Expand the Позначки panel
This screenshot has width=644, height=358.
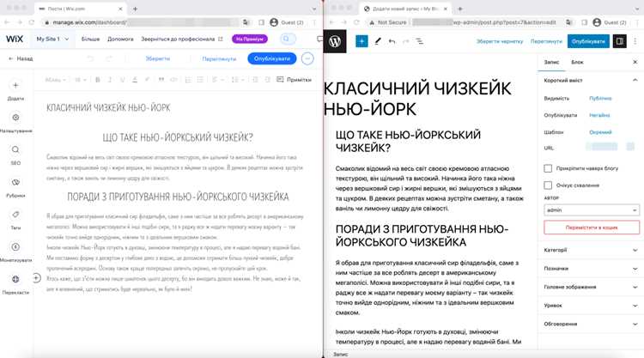coord(591,269)
